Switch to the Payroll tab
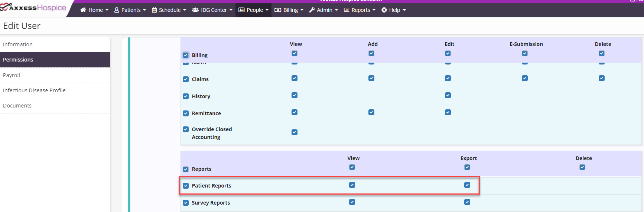The image size is (644, 212). 12,75
